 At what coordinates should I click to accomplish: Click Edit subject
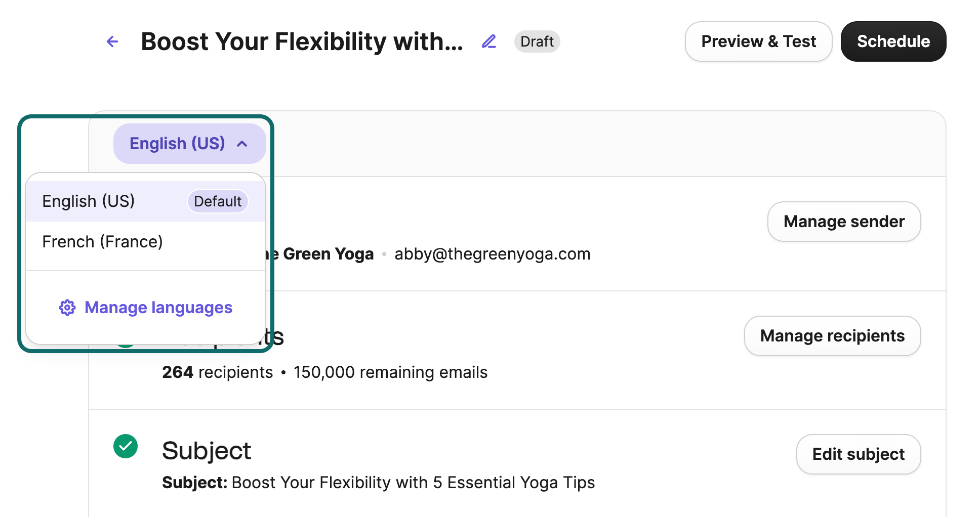click(858, 454)
